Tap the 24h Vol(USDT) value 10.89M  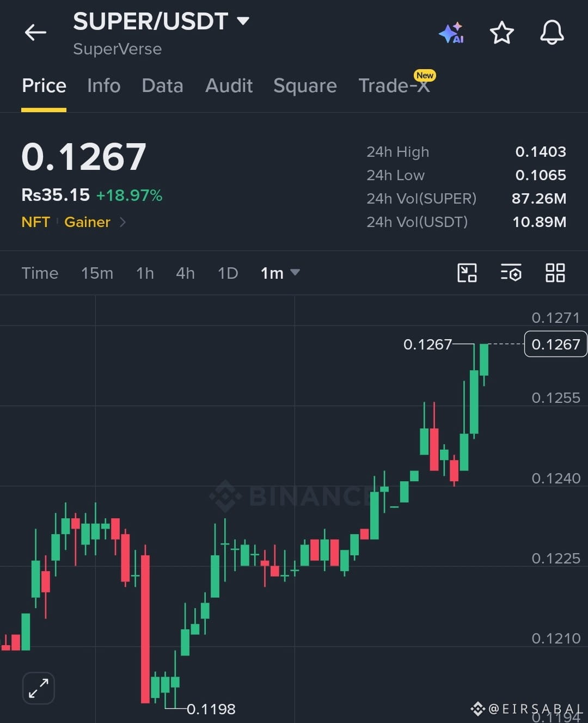coord(540,222)
